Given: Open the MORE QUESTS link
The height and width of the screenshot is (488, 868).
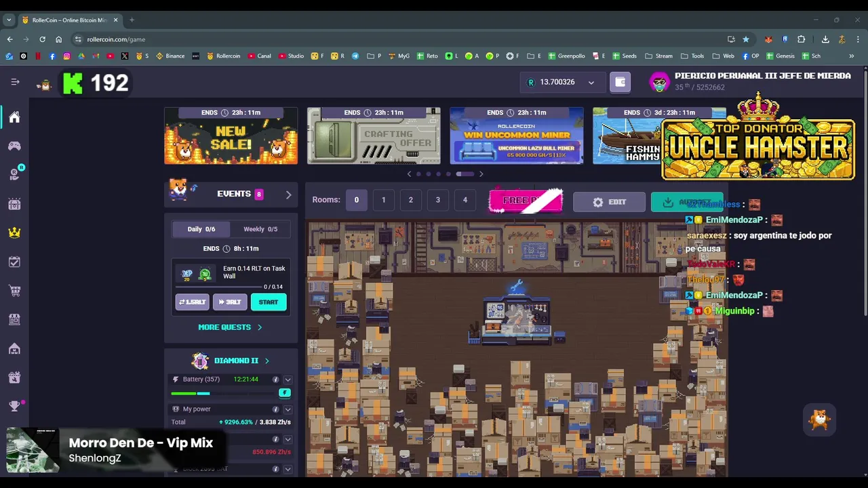Looking at the screenshot, I should tap(230, 327).
